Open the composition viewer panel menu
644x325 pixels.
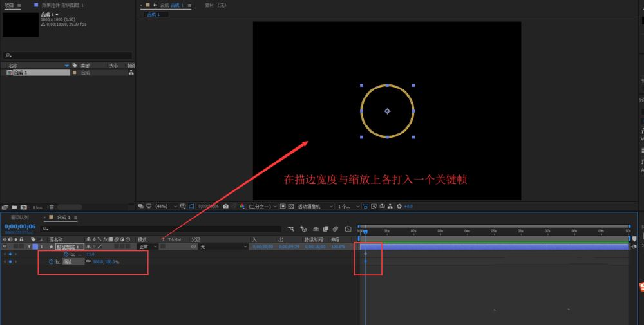(189, 5)
